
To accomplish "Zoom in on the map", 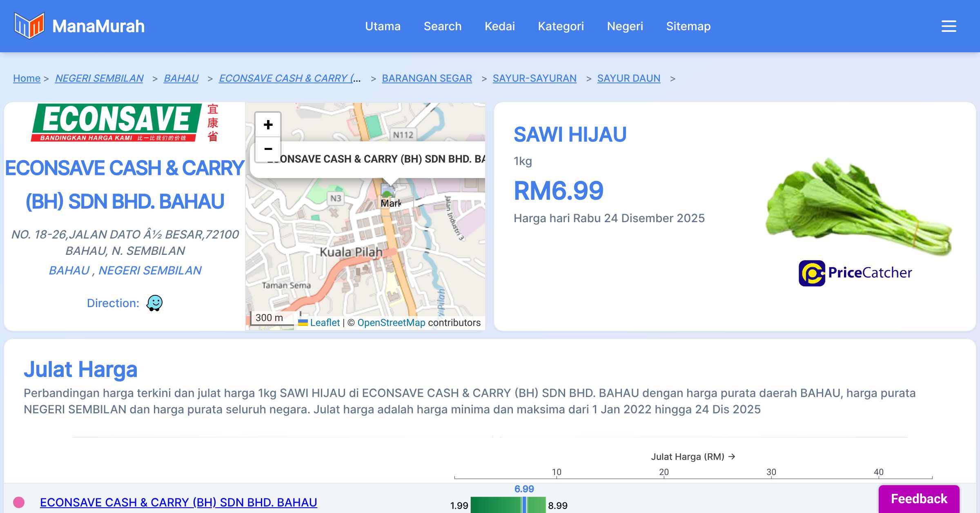I will point(268,125).
